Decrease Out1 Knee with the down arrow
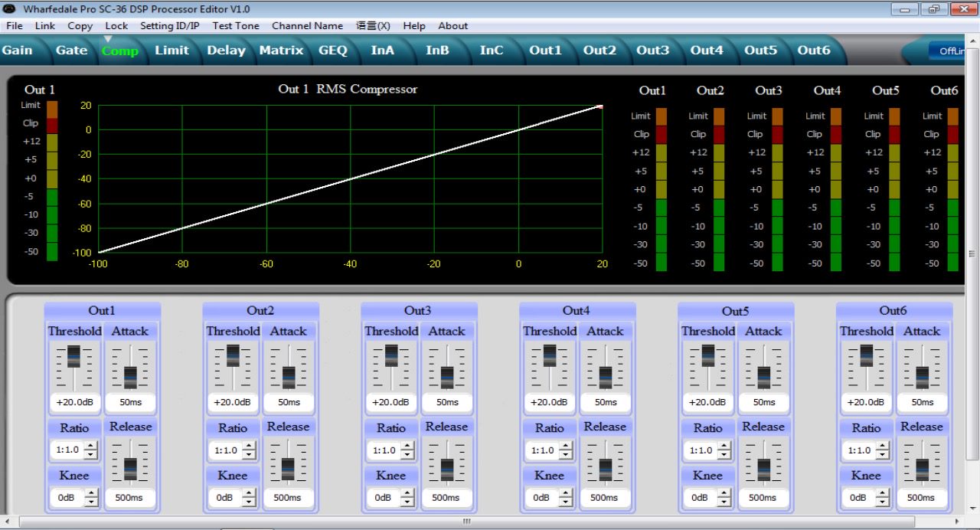The height and width of the screenshot is (530, 980). (91, 502)
